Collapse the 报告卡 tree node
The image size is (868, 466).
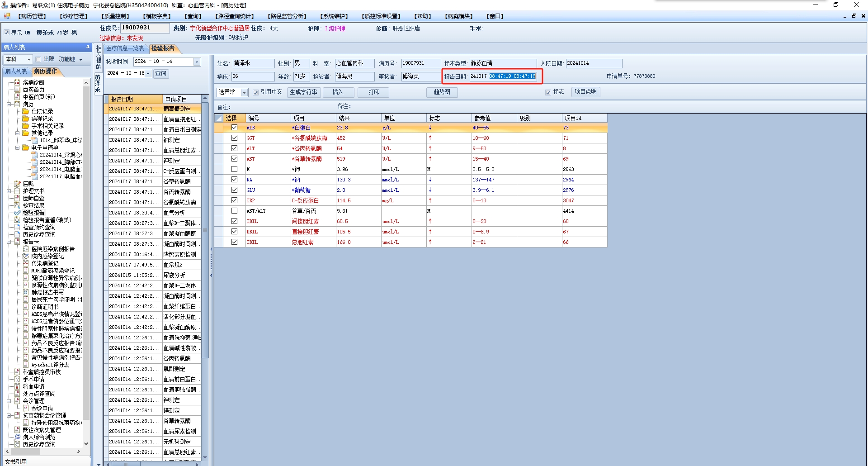(9, 242)
